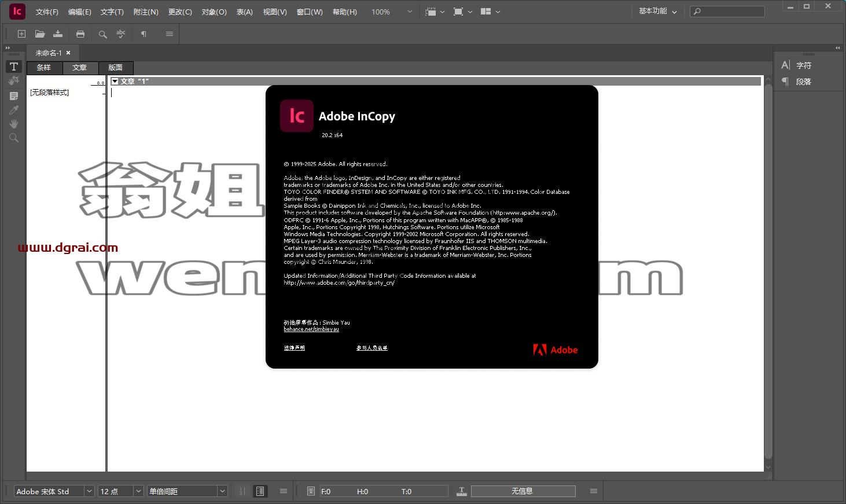Open the Character panel icon

pyautogui.click(x=785, y=65)
